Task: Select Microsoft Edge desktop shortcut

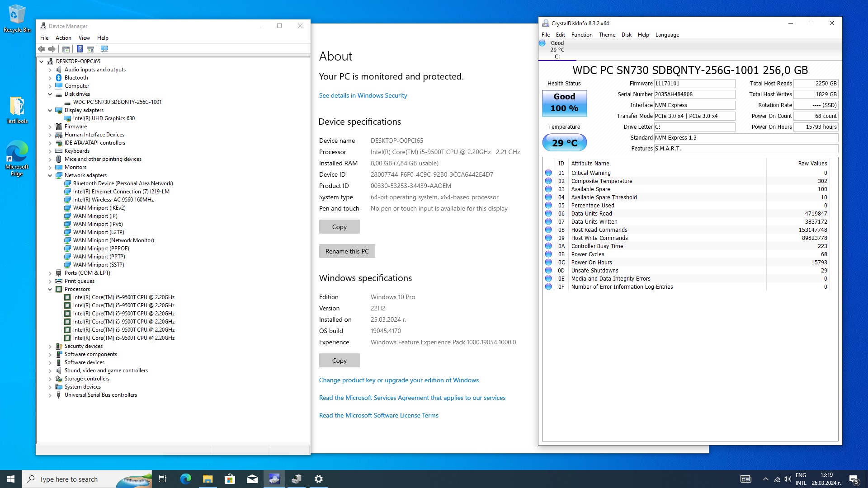Action: [17, 158]
